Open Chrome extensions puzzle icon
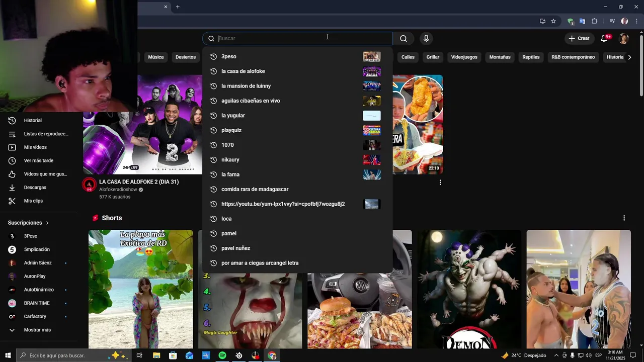 point(595,21)
